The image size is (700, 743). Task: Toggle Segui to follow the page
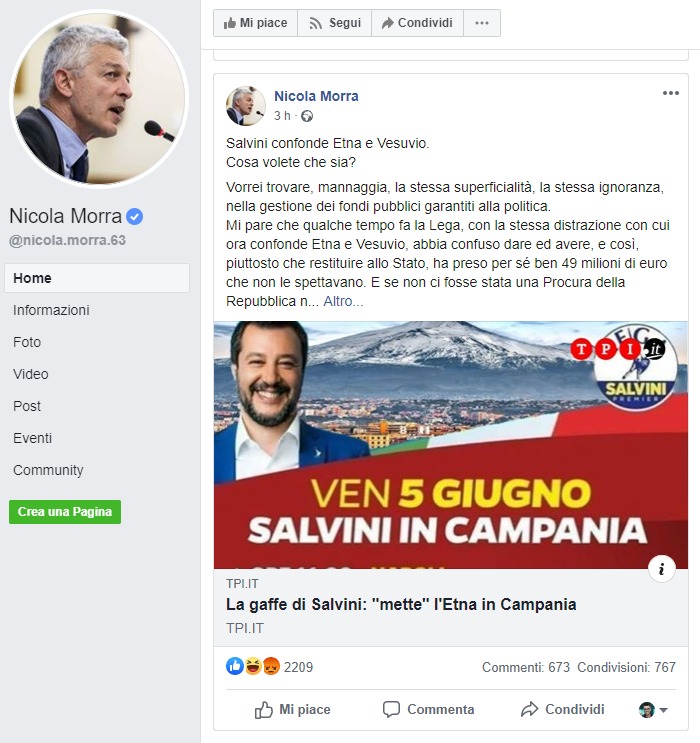[x=335, y=23]
